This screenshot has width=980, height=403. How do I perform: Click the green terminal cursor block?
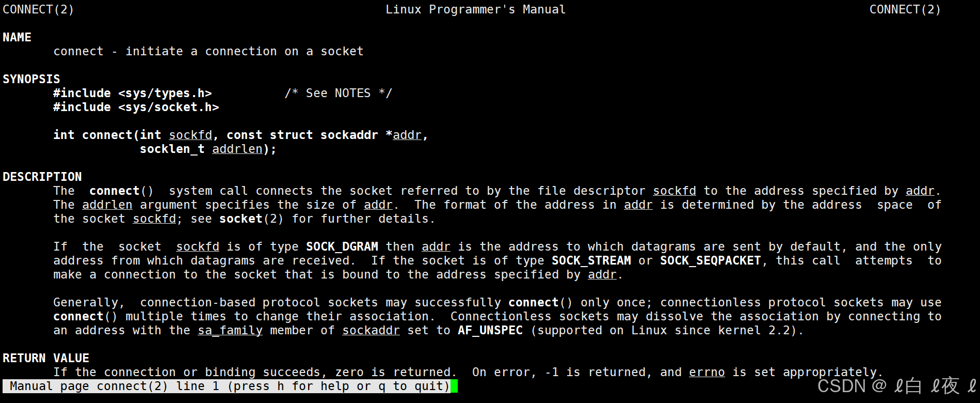(x=454, y=386)
